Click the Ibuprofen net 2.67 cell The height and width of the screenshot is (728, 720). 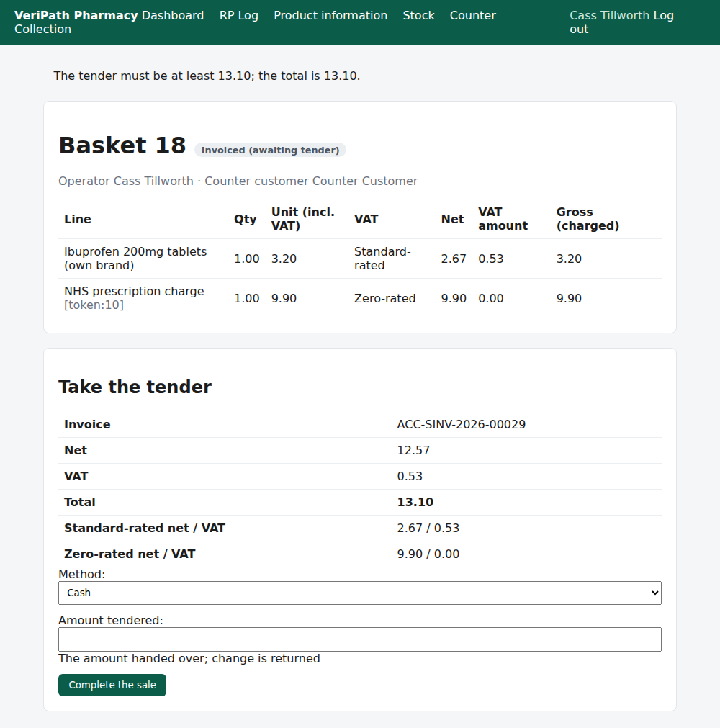pos(454,259)
